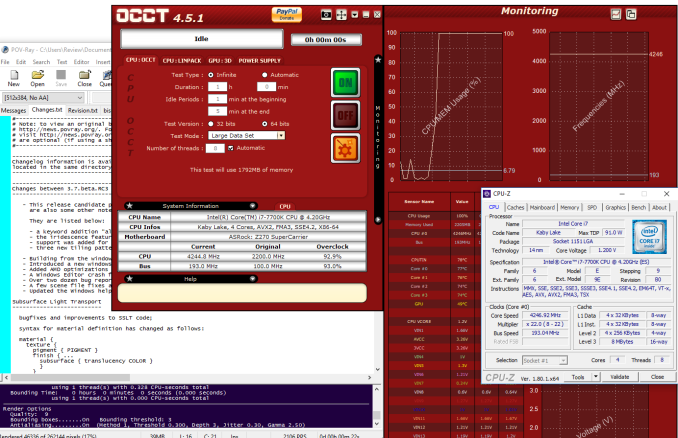Choose the 32 bits test version
The width and height of the screenshot is (678, 438).
coord(211,124)
